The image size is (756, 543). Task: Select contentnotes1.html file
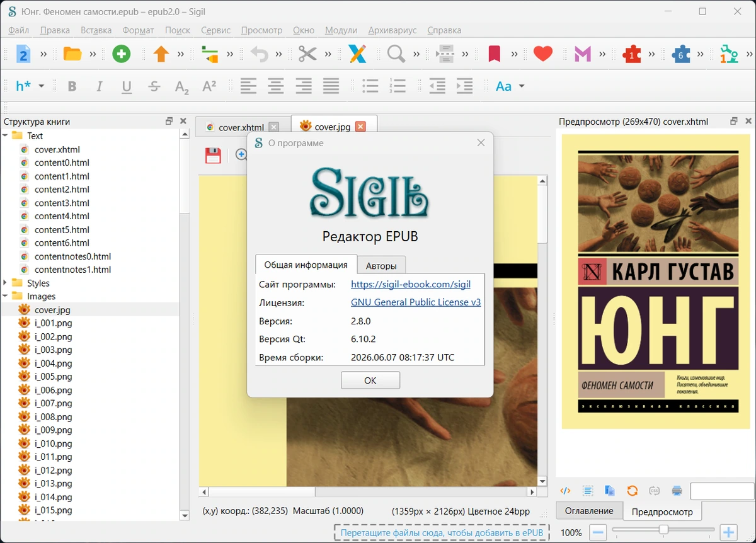(x=72, y=270)
